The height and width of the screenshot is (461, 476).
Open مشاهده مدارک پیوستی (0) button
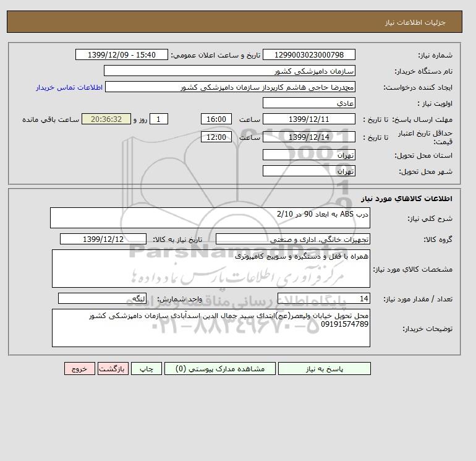220,369
